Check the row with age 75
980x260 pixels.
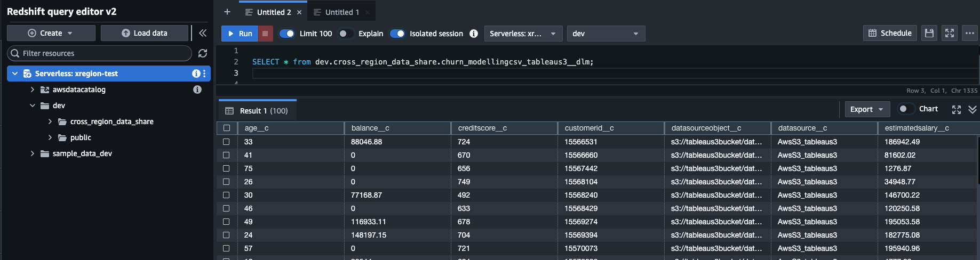[x=226, y=168]
